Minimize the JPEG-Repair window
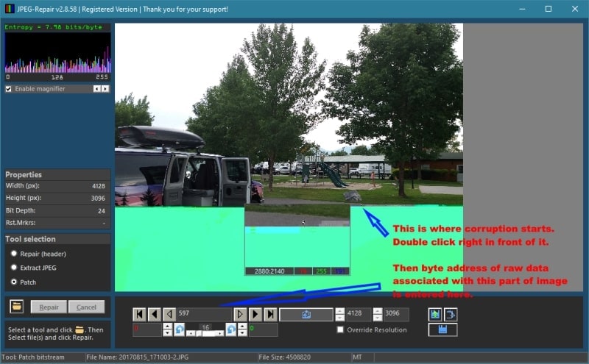Image resolution: width=589 pixels, height=364 pixels. (522, 9)
